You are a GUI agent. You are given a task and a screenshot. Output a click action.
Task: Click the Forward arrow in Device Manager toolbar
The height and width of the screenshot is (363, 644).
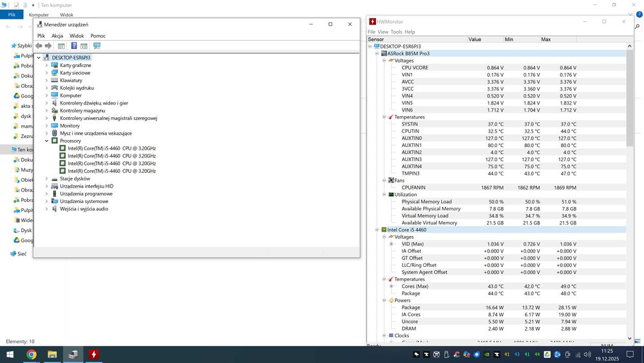48,46
